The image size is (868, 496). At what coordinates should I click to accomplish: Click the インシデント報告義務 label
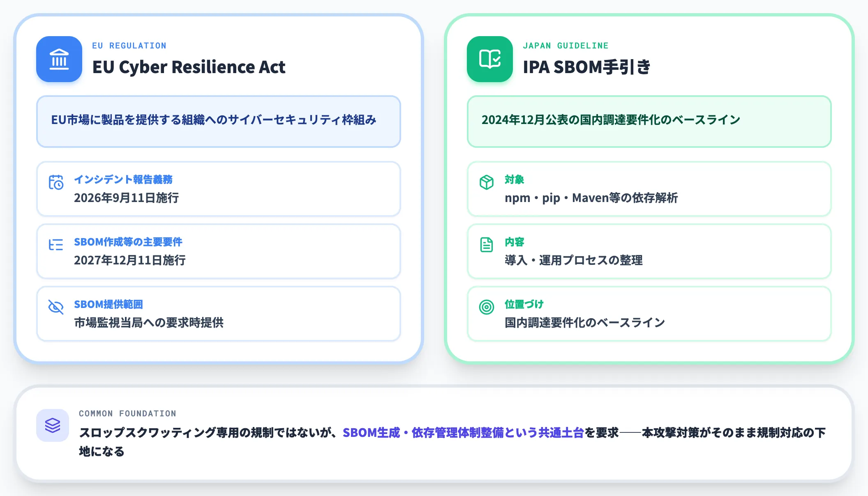tap(123, 179)
